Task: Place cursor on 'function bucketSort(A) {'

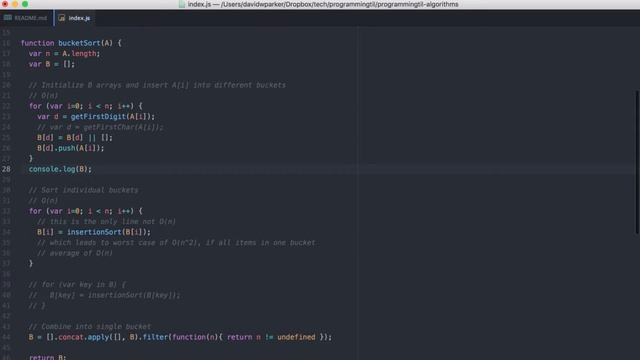Action: [x=71, y=43]
